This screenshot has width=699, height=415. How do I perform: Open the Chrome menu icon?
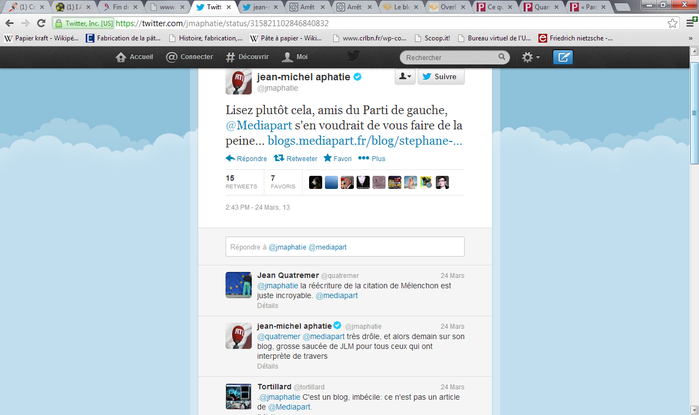click(691, 22)
